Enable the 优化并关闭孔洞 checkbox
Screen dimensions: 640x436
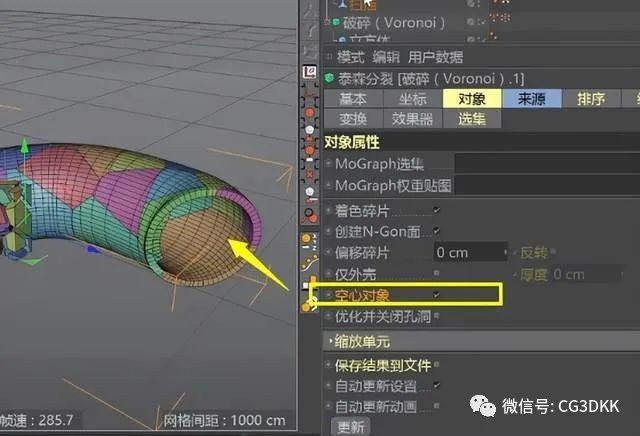tap(436, 316)
